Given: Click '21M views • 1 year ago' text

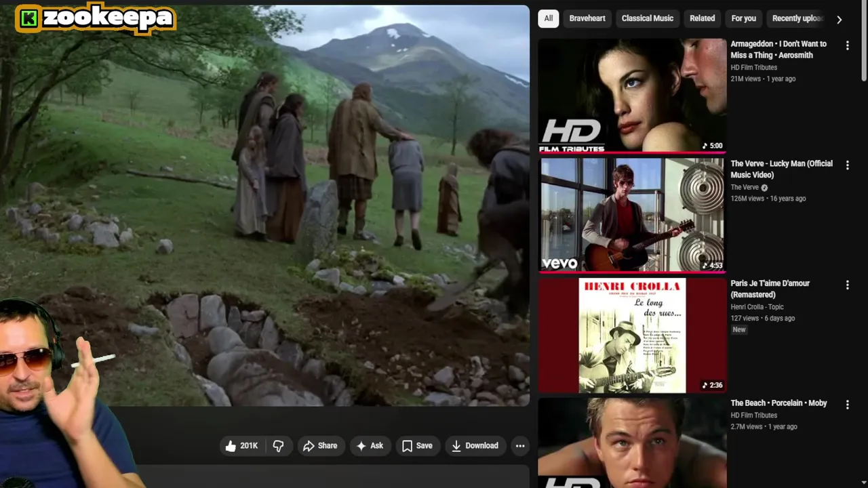Looking at the screenshot, I should pyautogui.click(x=763, y=79).
